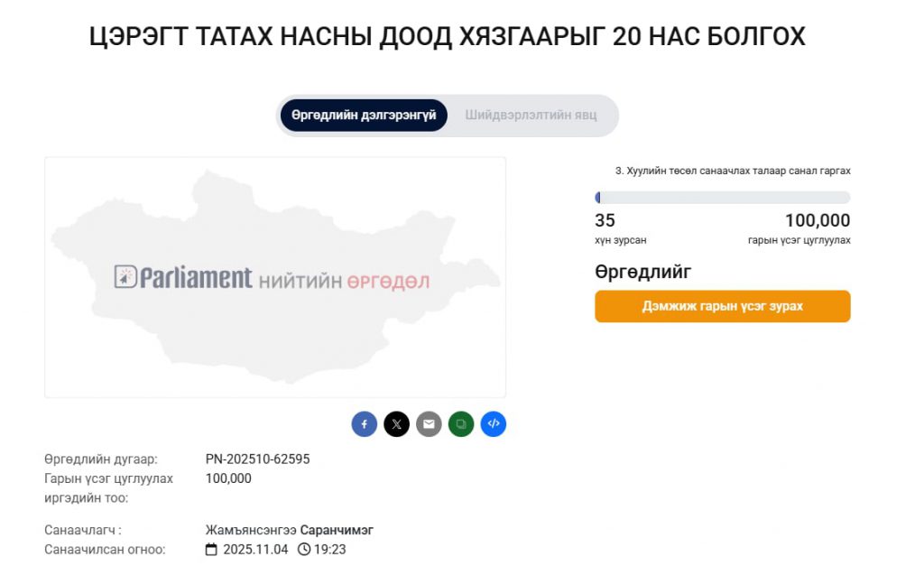Click the 35 signed count
Viewport: 924px width, 566px height.
605,220
